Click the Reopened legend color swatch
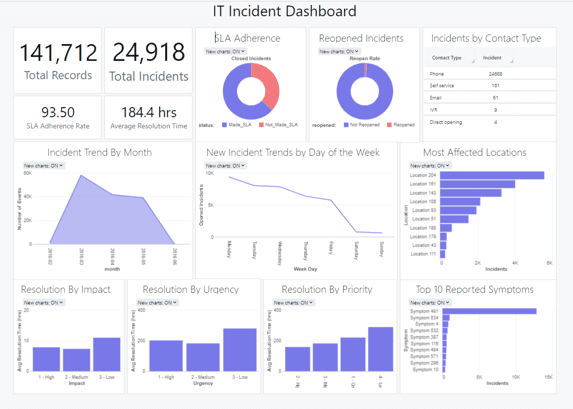The width and height of the screenshot is (573, 409). click(x=389, y=125)
